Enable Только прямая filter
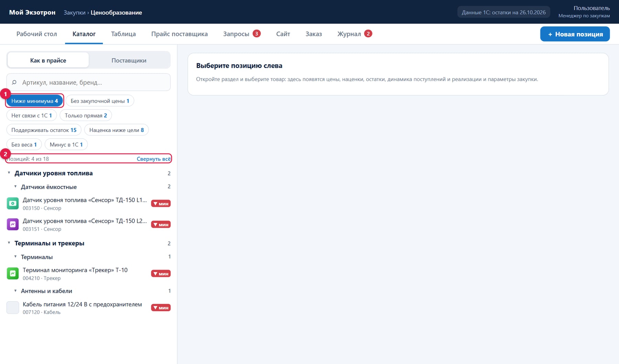This screenshot has height=364, width=619. point(86,115)
